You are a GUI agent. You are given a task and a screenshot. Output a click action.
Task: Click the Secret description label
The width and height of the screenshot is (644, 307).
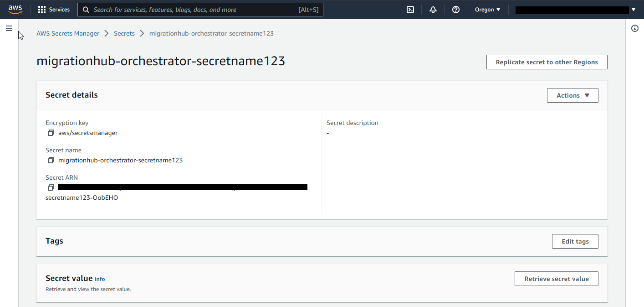point(353,123)
